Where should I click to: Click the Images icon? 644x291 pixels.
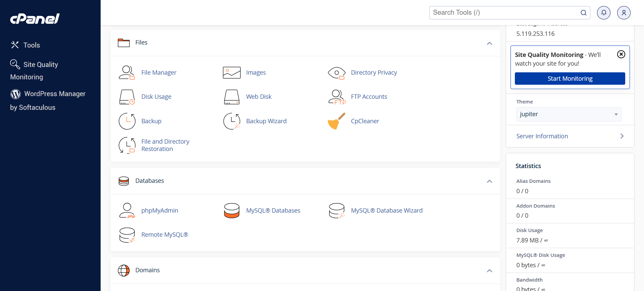pyautogui.click(x=232, y=73)
